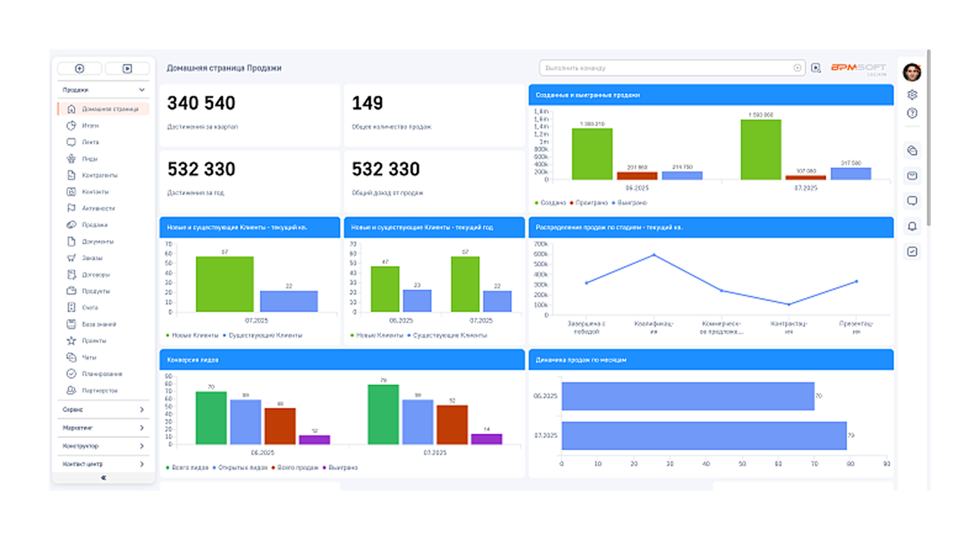Expand the Конструктор workspace group
This screenshot has height=540, width=980.
104,446
